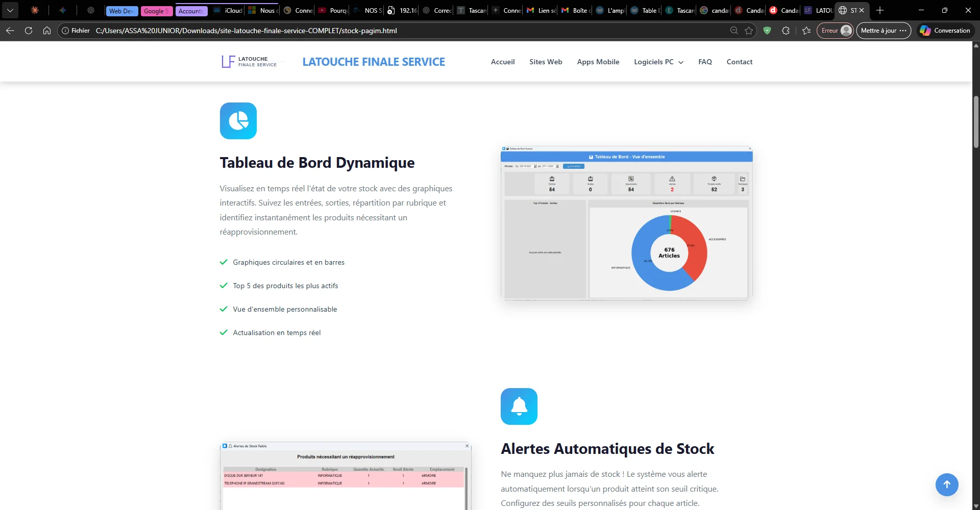Viewport: 980px width, 510px height.
Task: Open the Copilot Conversation panel
Action: tap(945, 31)
